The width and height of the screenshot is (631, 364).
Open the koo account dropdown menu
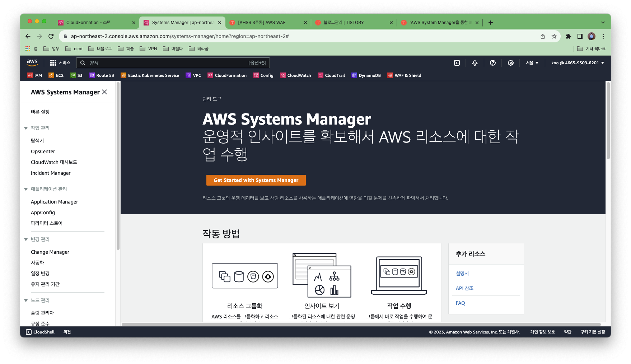click(578, 63)
